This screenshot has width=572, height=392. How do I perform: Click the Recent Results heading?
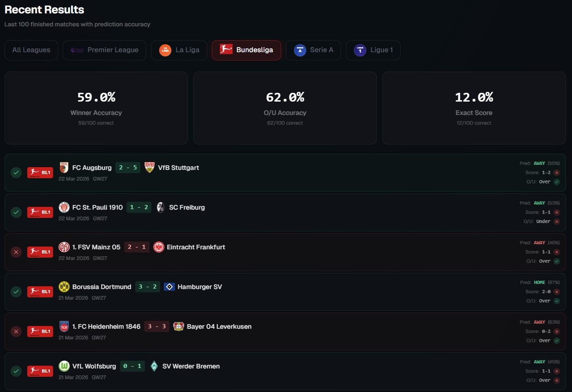click(44, 9)
